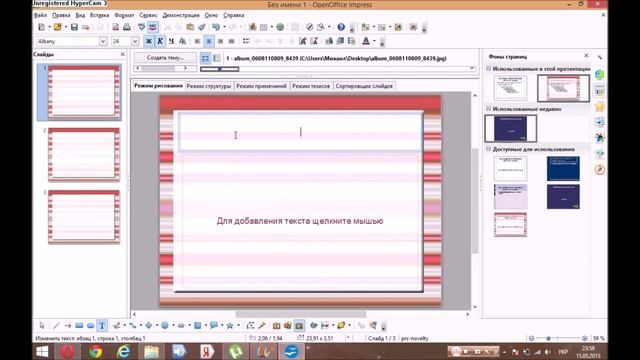Image resolution: width=640 pixels, height=360 pixels.
Task: Select the Rectangle drawing tool
Action: point(79,325)
